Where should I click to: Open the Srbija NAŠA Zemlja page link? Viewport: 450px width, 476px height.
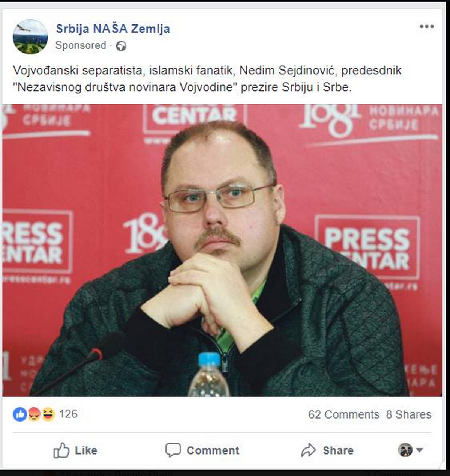pyautogui.click(x=113, y=29)
